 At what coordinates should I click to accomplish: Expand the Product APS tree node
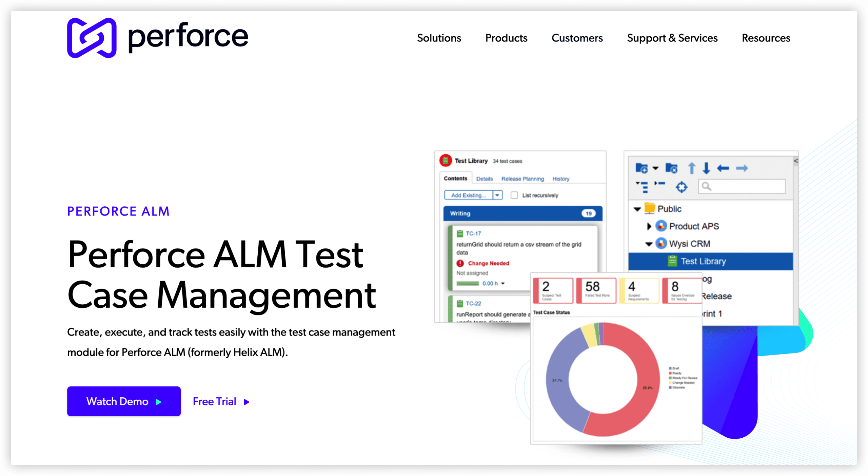click(649, 226)
